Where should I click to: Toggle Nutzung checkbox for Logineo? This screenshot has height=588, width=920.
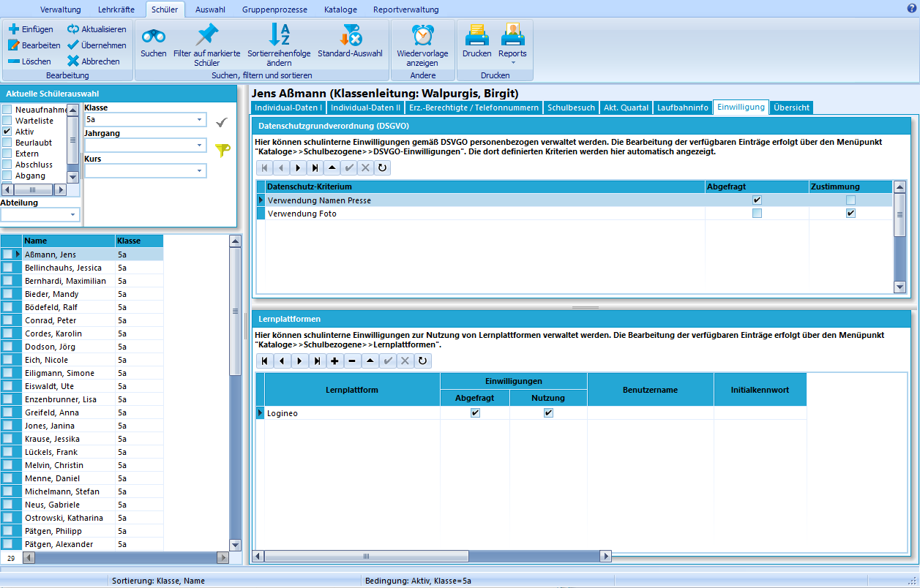tap(548, 413)
